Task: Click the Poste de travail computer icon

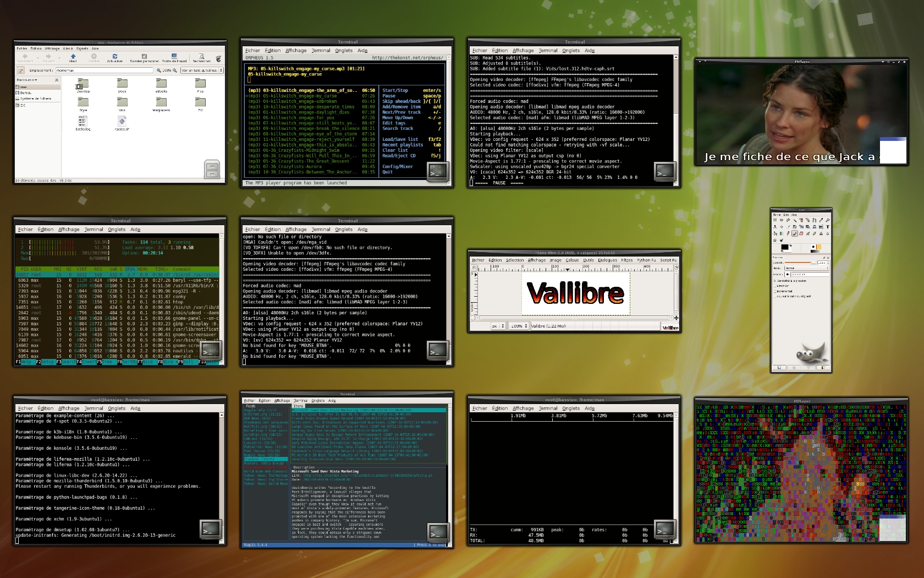Action: pos(174,57)
